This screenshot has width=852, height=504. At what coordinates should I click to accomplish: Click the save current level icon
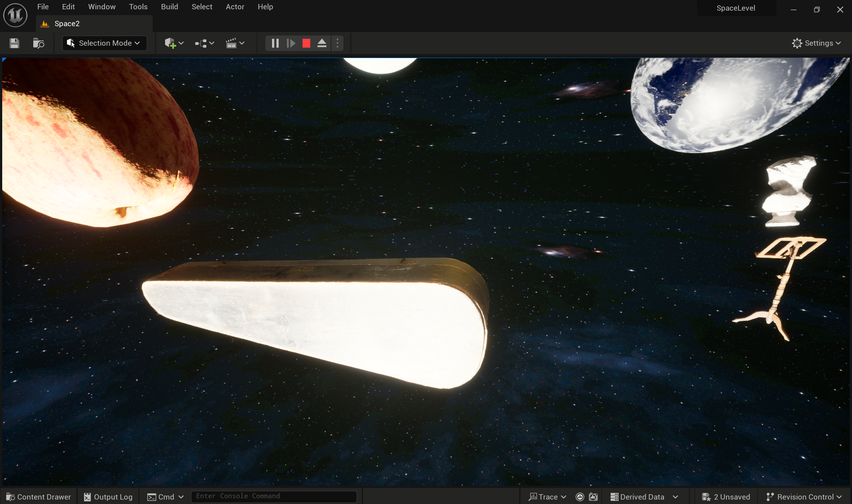[x=14, y=43]
